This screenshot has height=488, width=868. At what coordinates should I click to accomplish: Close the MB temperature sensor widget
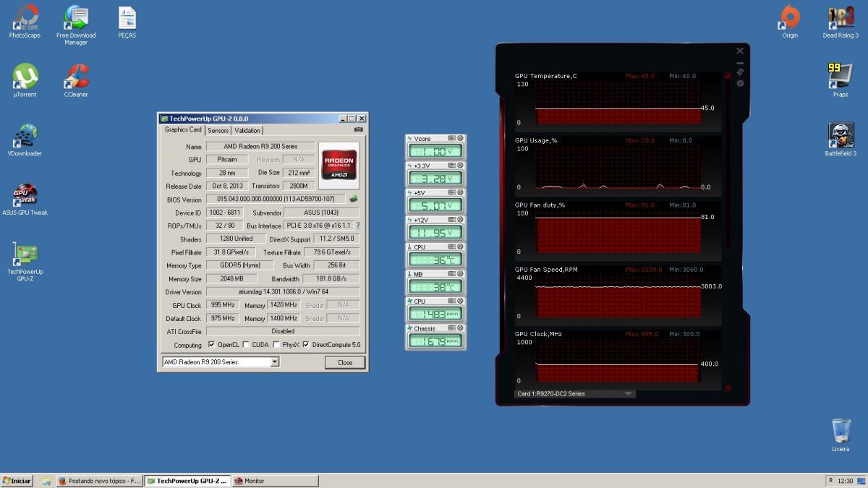(461, 274)
